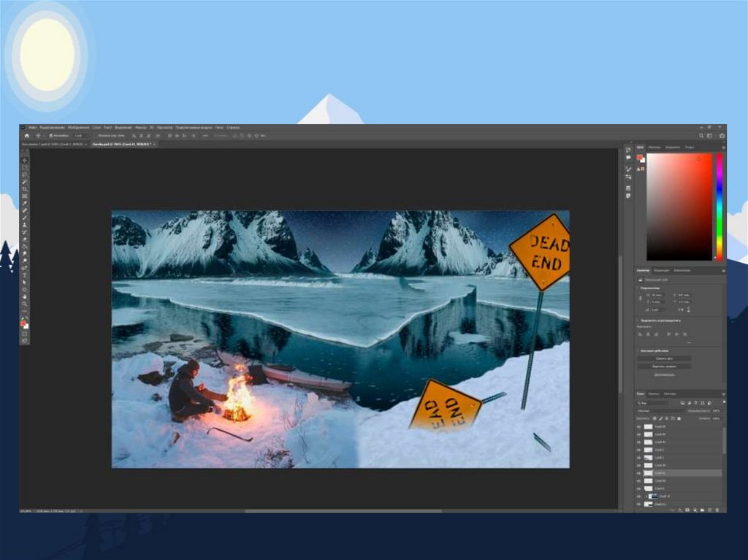Select the Eyedropper tool
This screenshot has width=748, height=560.
[25, 203]
